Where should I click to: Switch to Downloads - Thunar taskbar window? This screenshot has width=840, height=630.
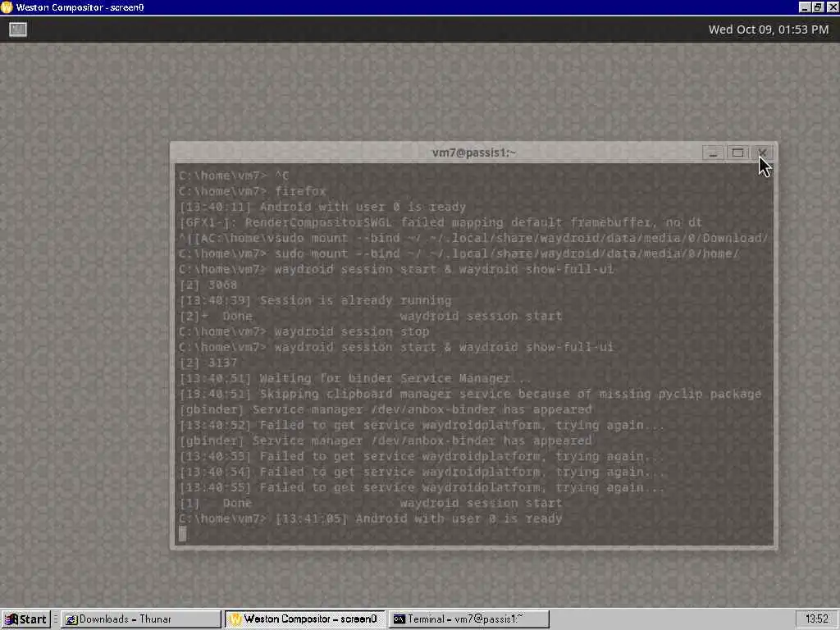(x=141, y=619)
